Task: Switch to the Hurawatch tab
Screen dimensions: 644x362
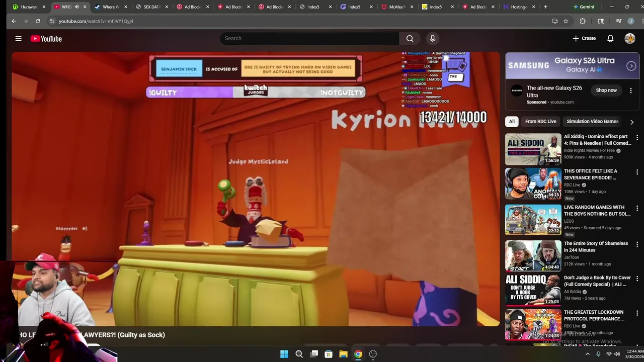Action: [x=29, y=7]
